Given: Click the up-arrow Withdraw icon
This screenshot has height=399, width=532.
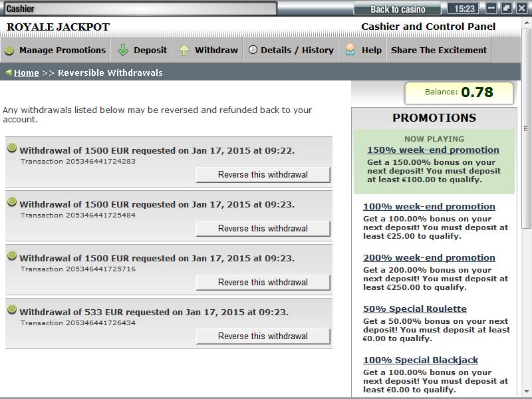Looking at the screenshot, I should coord(184,51).
